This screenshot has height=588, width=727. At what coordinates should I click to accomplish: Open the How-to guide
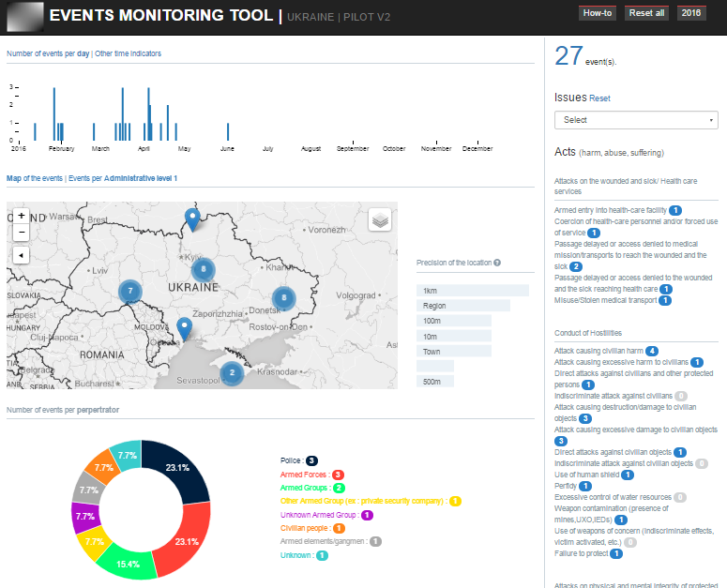coord(598,13)
